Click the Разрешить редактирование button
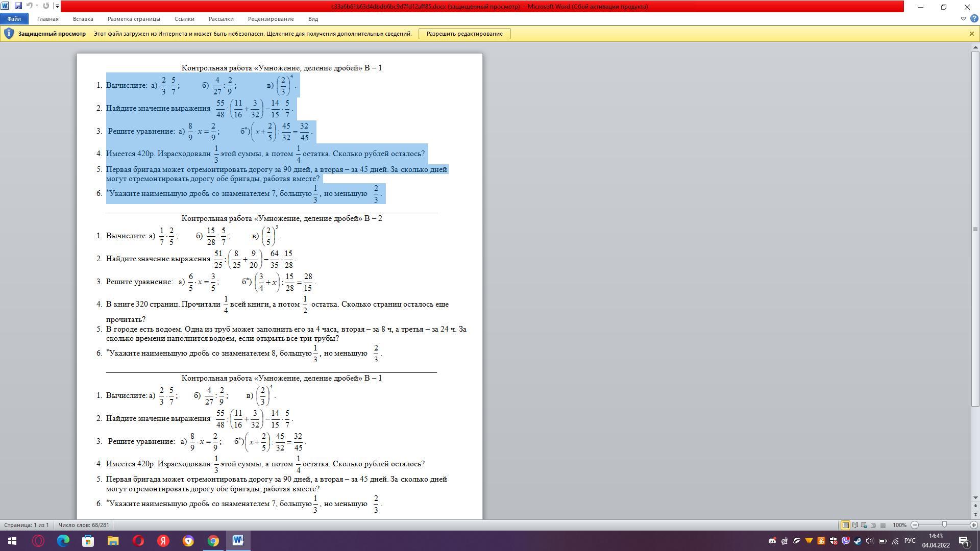Image resolution: width=980 pixels, height=551 pixels. click(x=464, y=34)
